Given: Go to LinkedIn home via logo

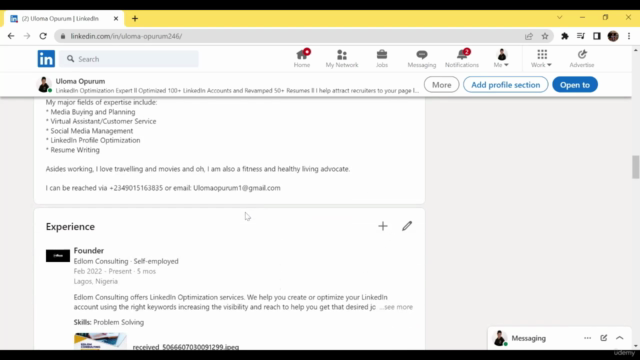Looking at the screenshot, I should [46, 59].
